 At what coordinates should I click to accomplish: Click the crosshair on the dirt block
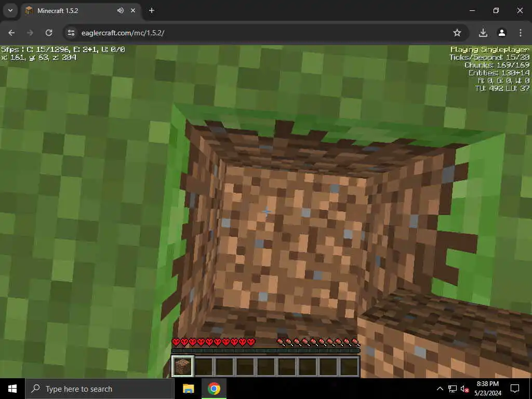[x=267, y=212]
